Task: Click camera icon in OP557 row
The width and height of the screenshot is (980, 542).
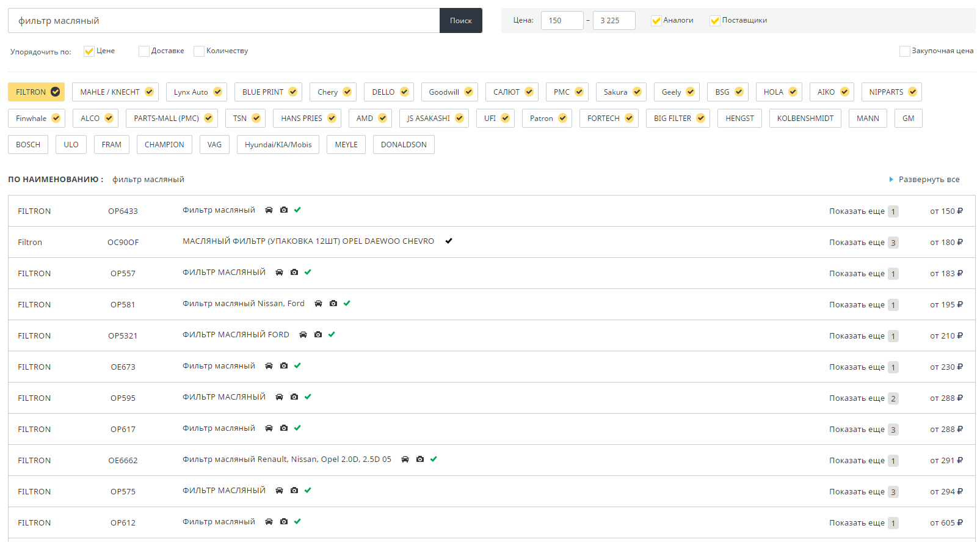Action: tap(294, 273)
